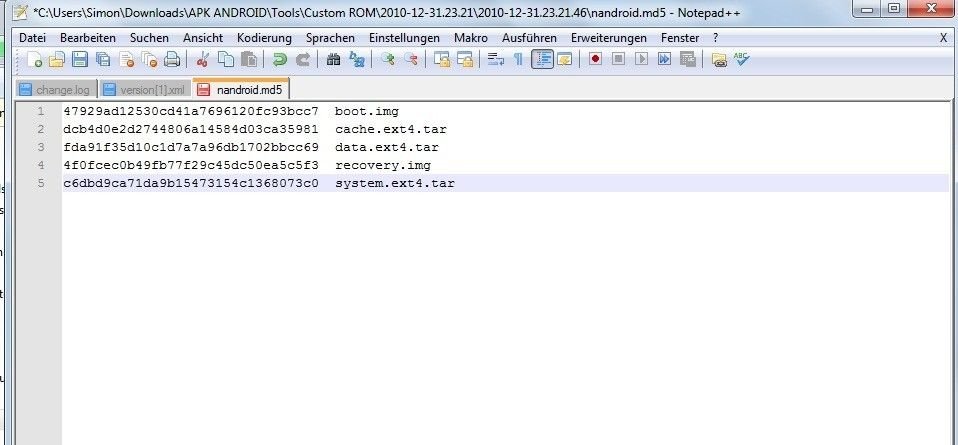Viewport: 958px width, 445px height.
Task: Start macro recording with red dot
Action: click(x=595, y=59)
